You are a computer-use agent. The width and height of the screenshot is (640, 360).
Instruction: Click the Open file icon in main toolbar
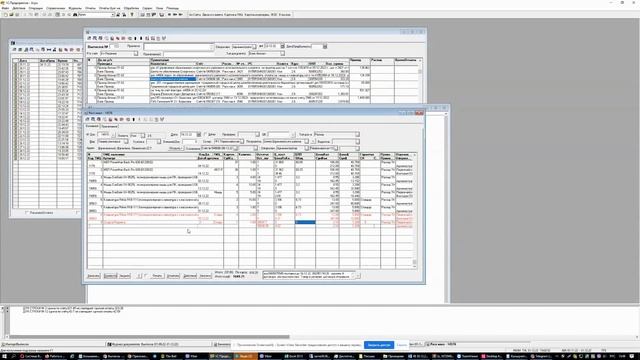click(x=11, y=15)
